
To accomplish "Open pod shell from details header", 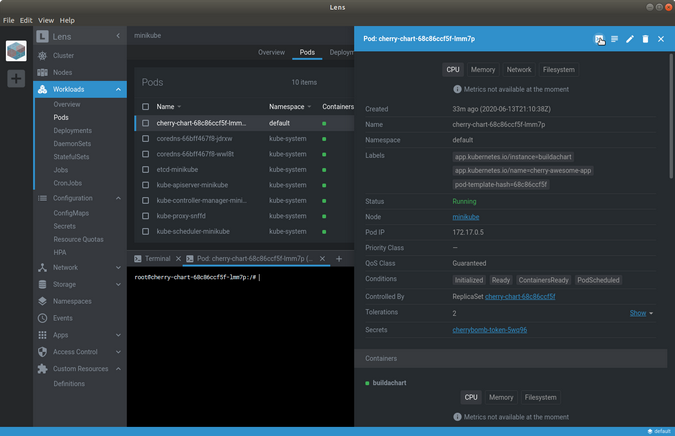I will pyautogui.click(x=599, y=39).
